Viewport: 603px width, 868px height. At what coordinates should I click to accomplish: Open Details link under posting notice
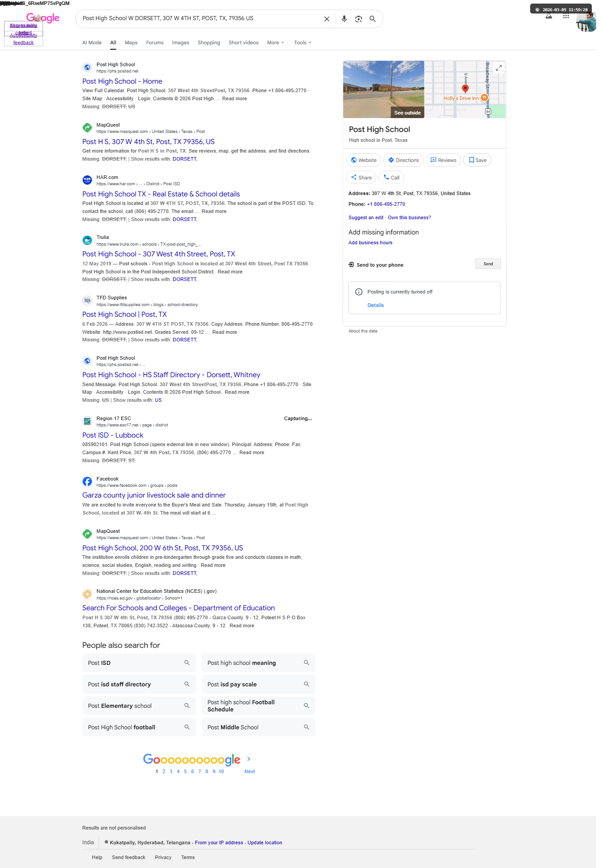pos(376,305)
